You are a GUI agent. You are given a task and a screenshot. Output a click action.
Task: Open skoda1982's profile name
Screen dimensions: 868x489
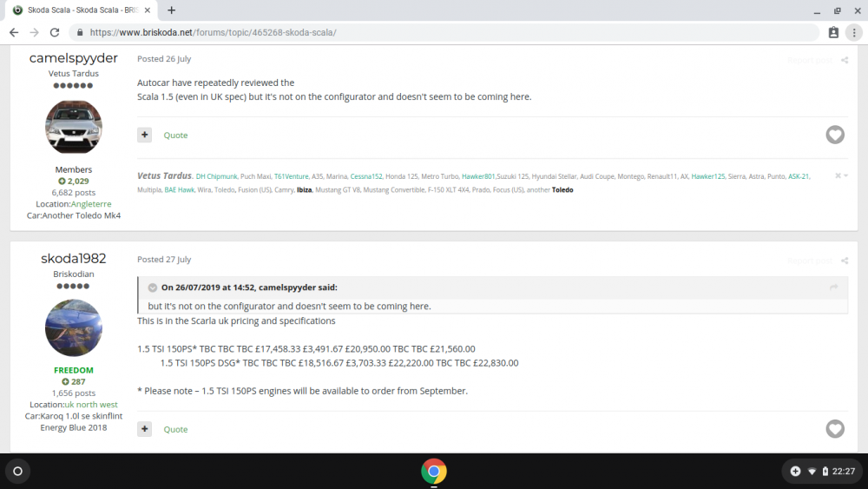pyautogui.click(x=74, y=259)
